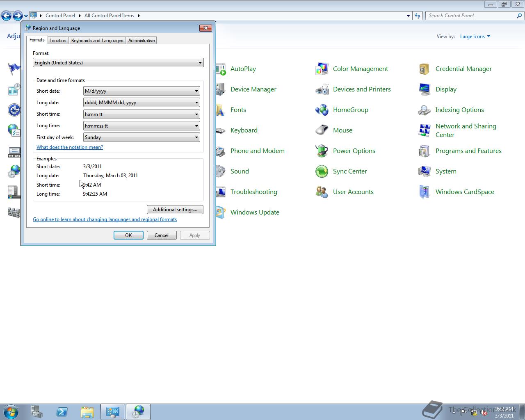Open the System icon
The height and width of the screenshot is (420, 525).
click(x=425, y=171)
